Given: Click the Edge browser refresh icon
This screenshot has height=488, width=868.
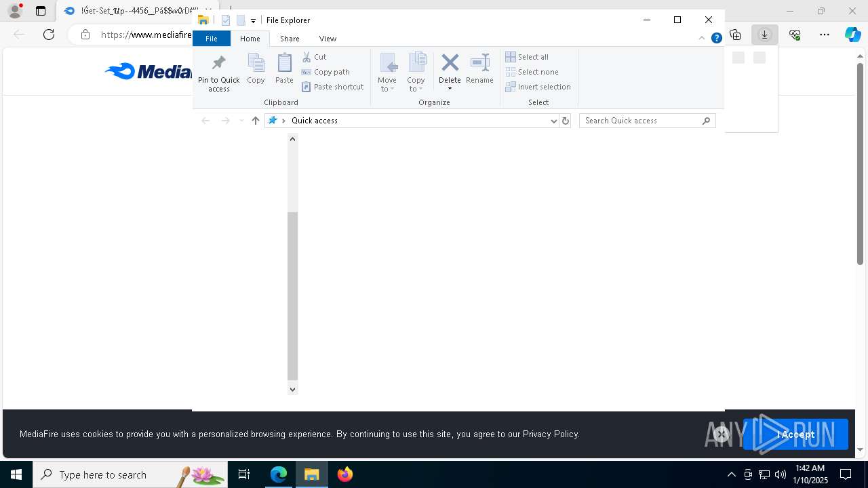Looking at the screenshot, I should (49, 35).
